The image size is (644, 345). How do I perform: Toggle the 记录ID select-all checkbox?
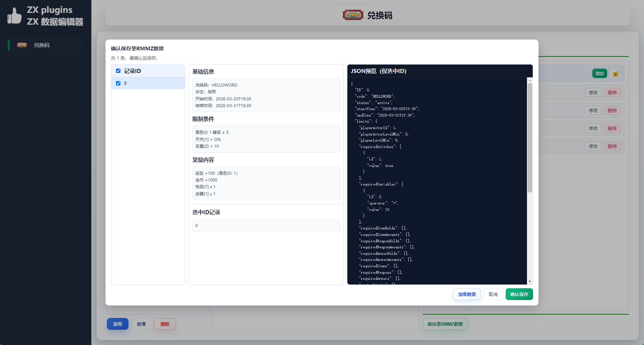pyautogui.click(x=118, y=71)
